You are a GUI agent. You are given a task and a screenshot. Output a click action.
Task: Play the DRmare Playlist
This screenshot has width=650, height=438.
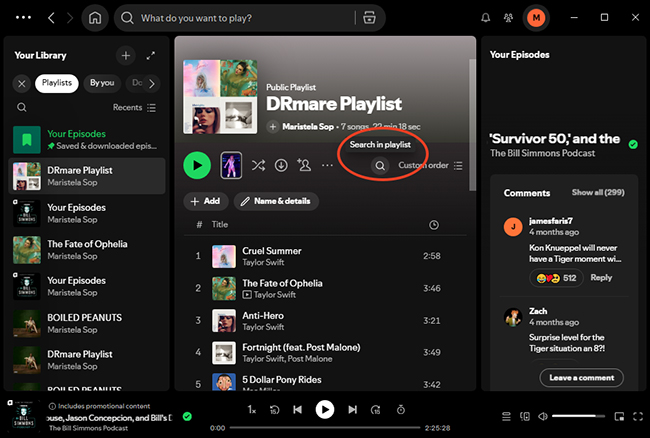click(197, 165)
